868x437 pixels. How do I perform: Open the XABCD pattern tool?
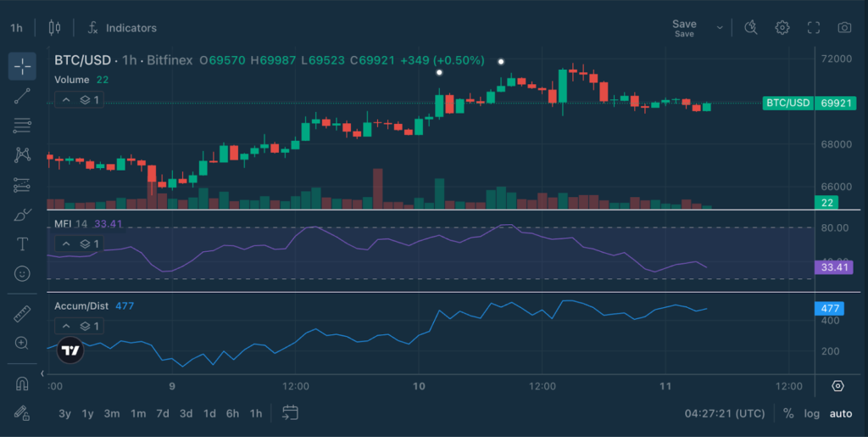pos(22,154)
